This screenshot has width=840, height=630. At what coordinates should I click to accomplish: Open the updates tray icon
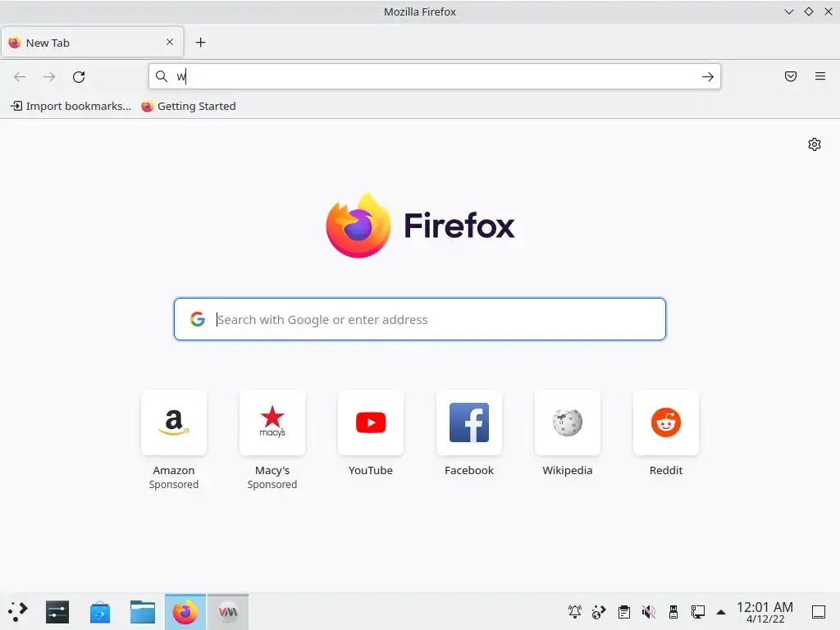click(599, 612)
